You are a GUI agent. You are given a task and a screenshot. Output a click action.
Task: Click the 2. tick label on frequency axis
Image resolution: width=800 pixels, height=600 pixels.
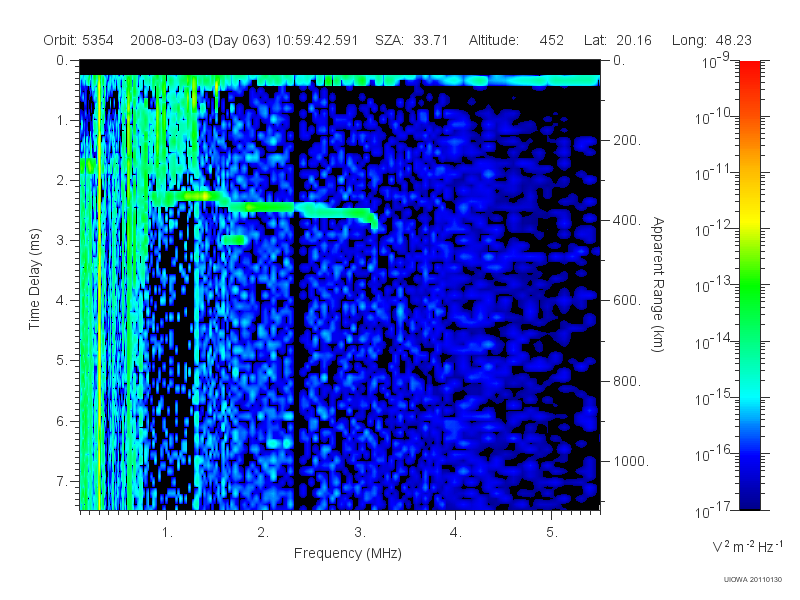point(263,533)
